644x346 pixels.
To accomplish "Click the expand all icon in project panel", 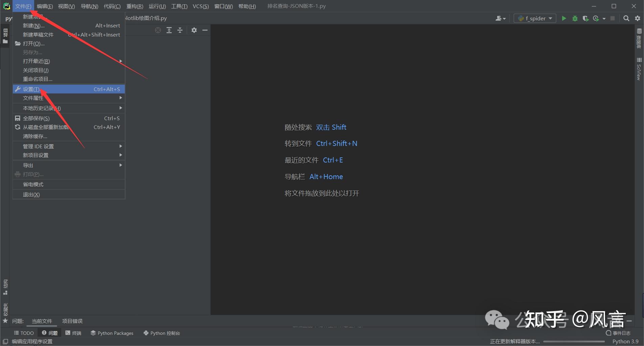I will [x=169, y=30].
